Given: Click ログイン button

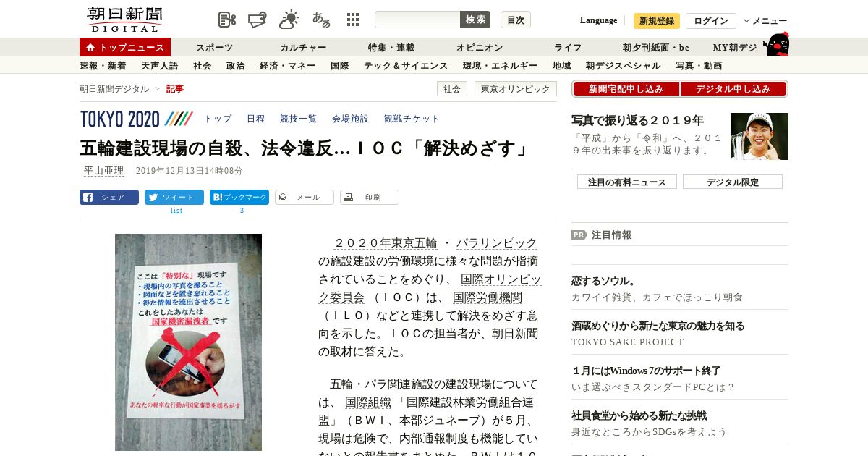Looking at the screenshot, I should click(x=711, y=20).
